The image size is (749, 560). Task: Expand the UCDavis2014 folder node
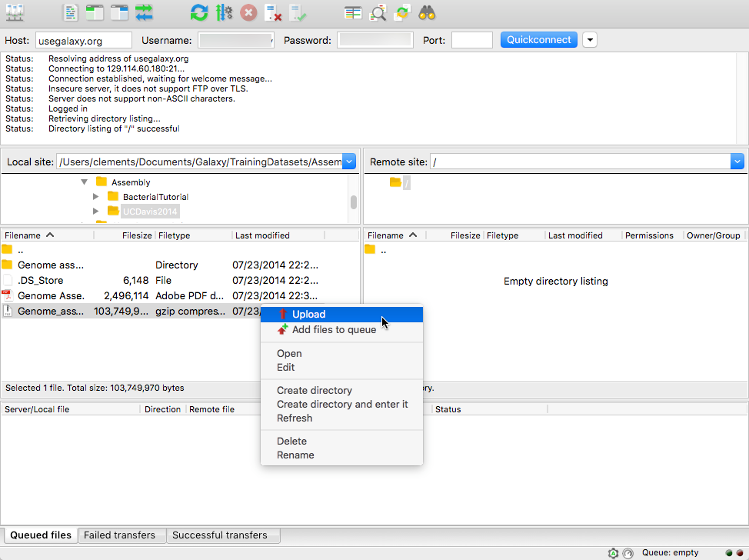click(x=95, y=211)
